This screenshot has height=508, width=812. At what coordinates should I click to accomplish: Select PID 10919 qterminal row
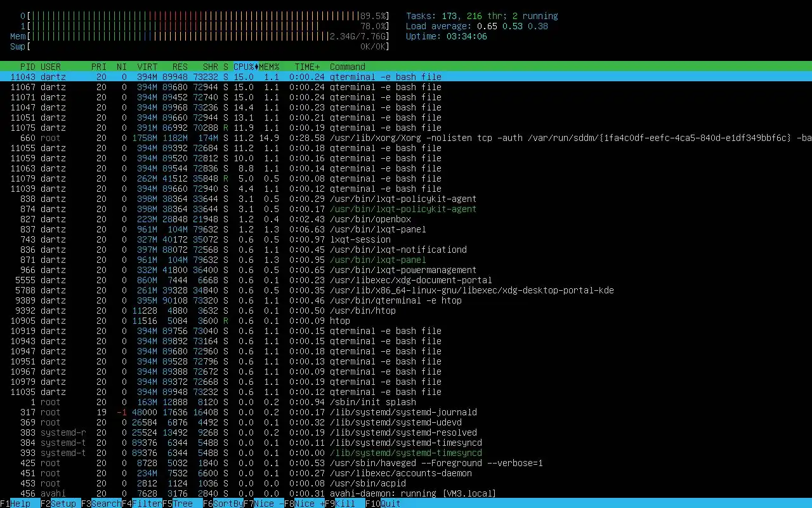click(406, 331)
